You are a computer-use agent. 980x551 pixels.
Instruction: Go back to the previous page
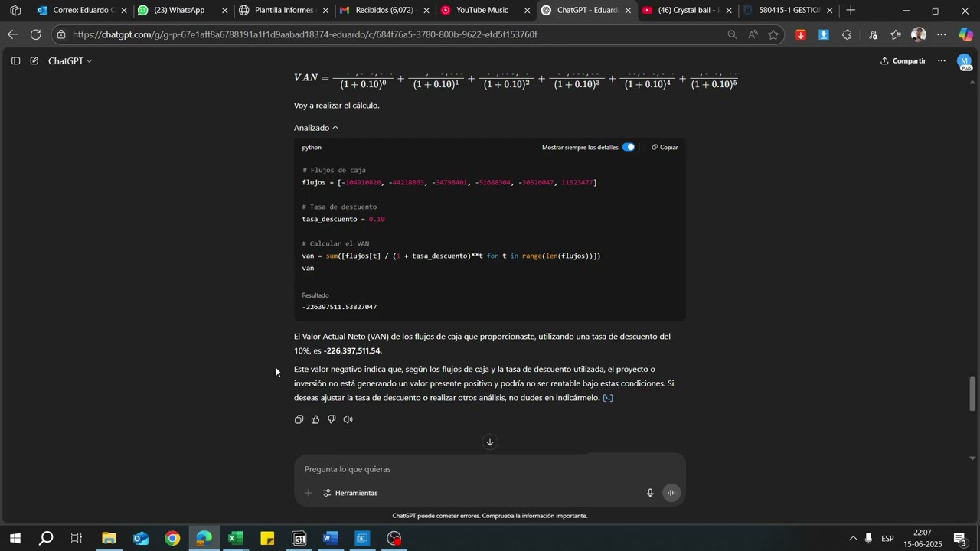(x=12, y=34)
